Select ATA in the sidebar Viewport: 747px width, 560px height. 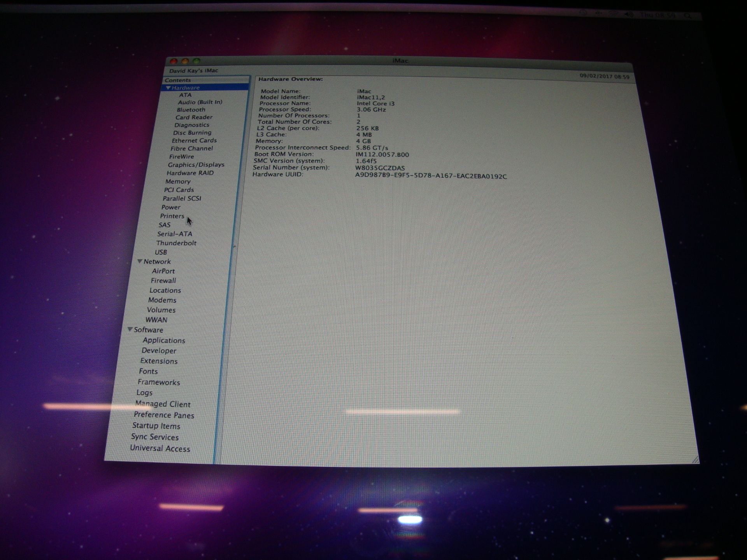click(x=185, y=95)
